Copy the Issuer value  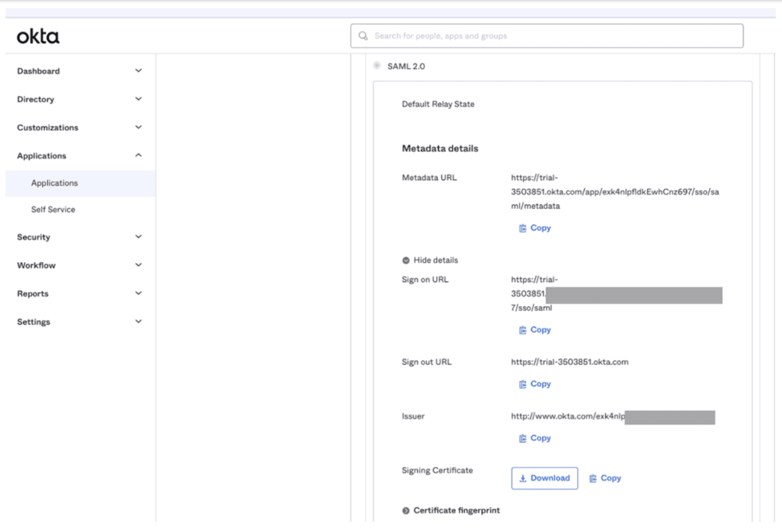tap(535, 439)
